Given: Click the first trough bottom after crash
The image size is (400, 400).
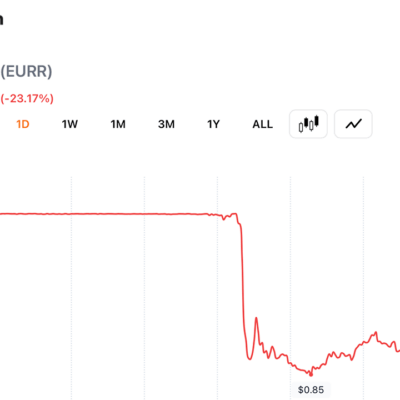Looking at the screenshot, I should click(x=249, y=358).
